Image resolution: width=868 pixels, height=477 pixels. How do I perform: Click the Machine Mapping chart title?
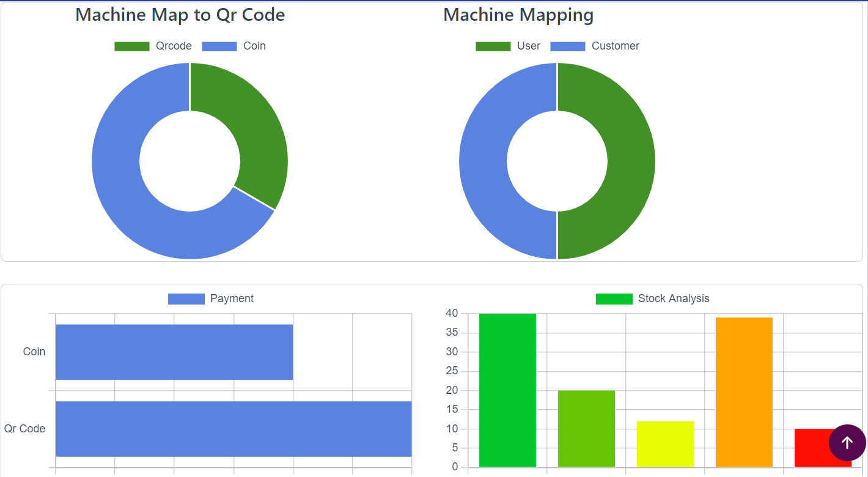click(x=518, y=15)
